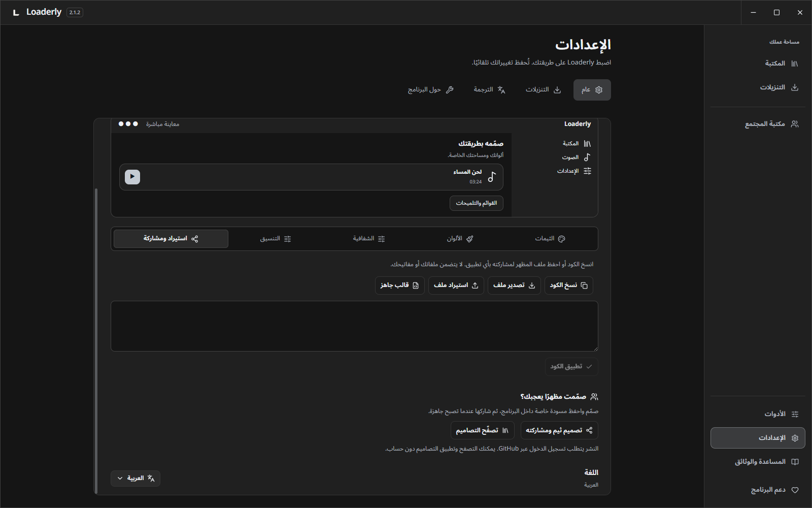Click the settings panel vertical scrollbar
The width and height of the screenshot is (812, 508).
coord(96,340)
